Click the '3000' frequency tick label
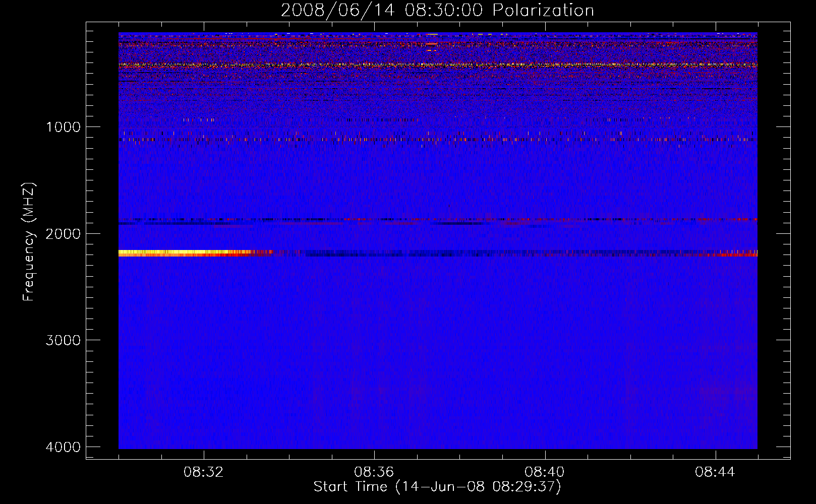 click(x=63, y=340)
